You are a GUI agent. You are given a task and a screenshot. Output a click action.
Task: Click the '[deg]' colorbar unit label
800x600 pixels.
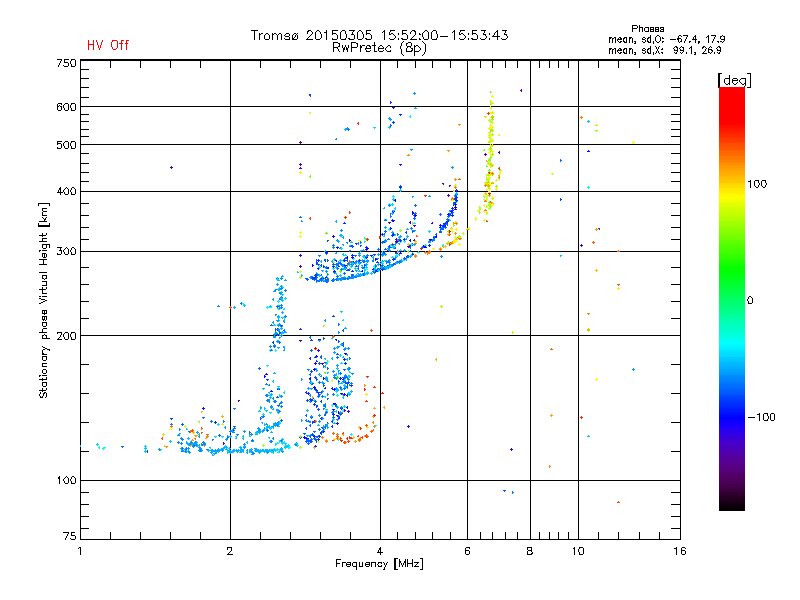pos(734,80)
